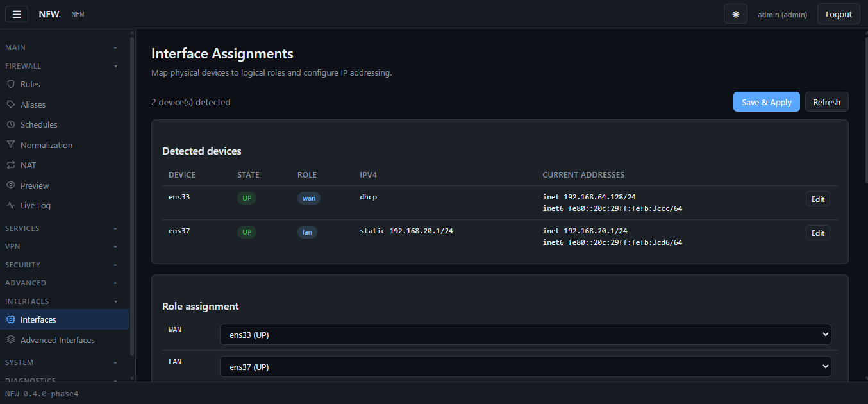Select Advanced Interfaces in sidebar

click(x=64, y=340)
